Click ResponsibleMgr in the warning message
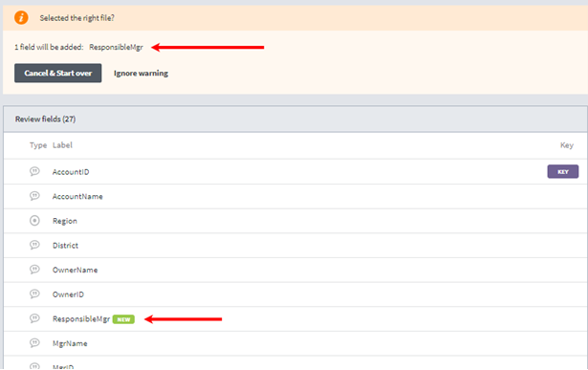Image resolution: width=588 pixels, height=370 pixels. click(117, 47)
